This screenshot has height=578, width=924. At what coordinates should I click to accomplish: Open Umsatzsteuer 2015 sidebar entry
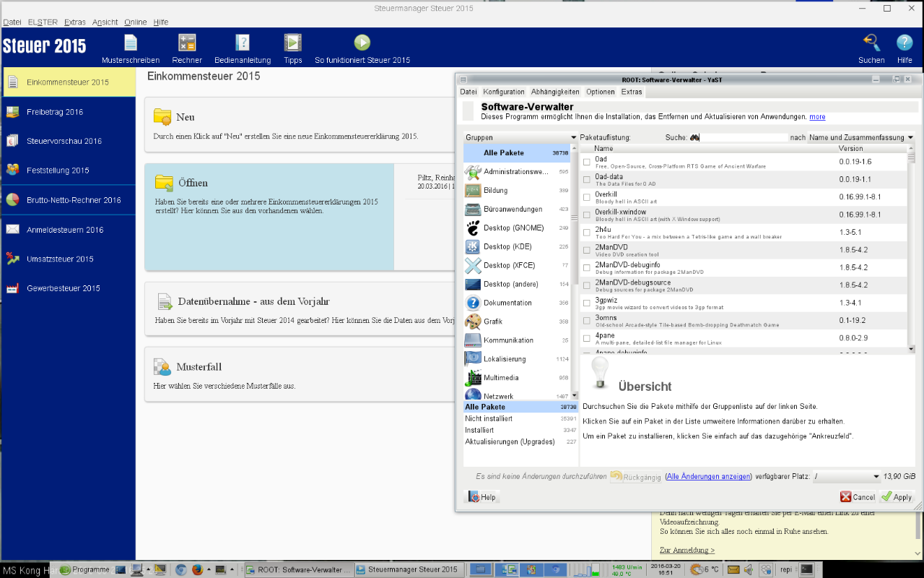point(69,259)
